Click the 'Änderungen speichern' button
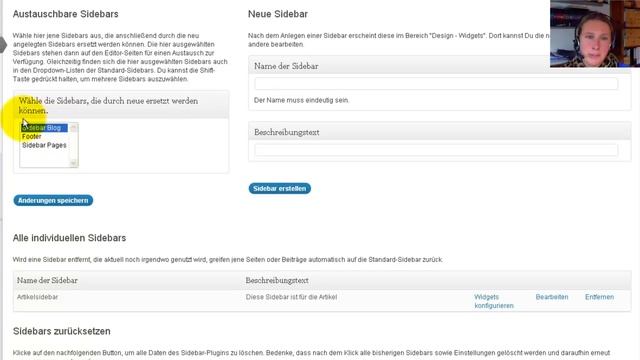Viewport: 640px width, 360px height. (53, 200)
